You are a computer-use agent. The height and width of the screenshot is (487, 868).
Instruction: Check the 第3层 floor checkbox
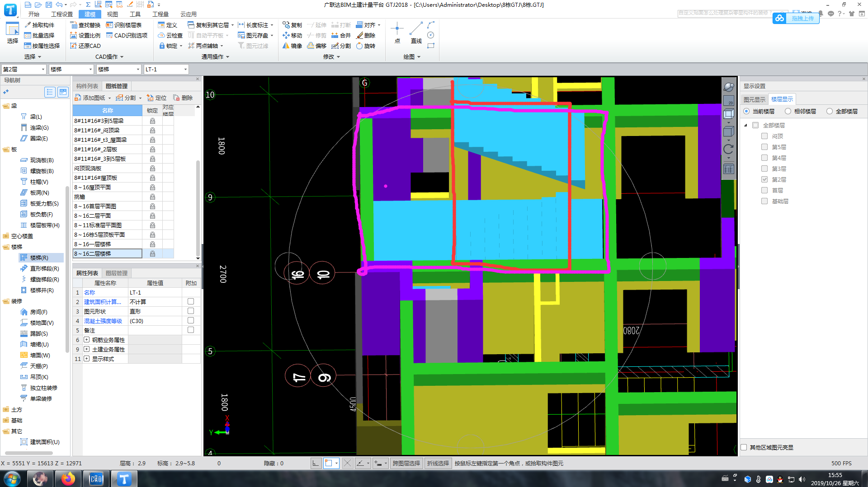point(764,169)
